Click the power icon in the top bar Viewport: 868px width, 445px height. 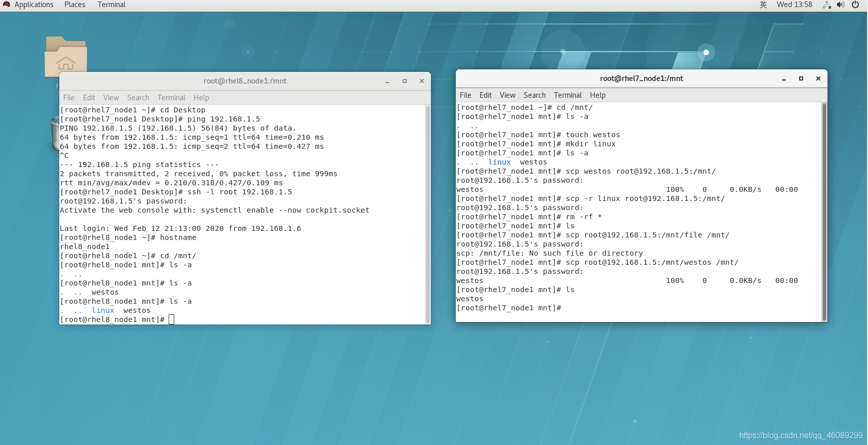point(855,5)
